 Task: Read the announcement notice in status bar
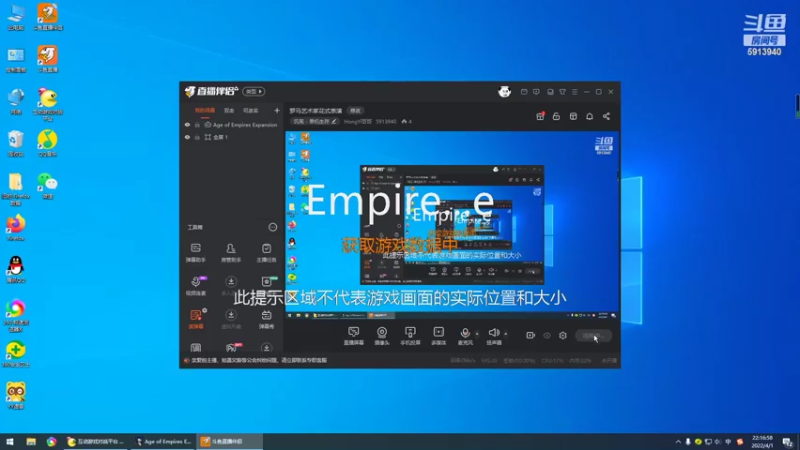click(258, 360)
